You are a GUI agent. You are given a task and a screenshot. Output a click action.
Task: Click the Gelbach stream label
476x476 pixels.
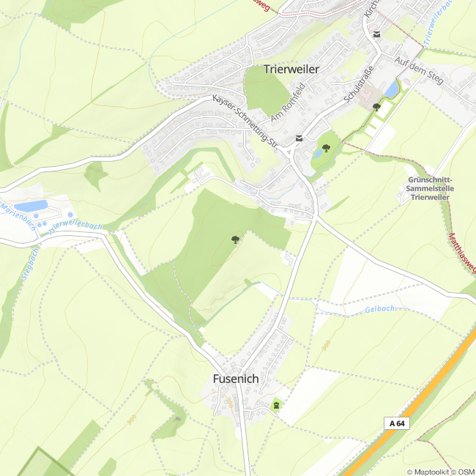click(380, 309)
